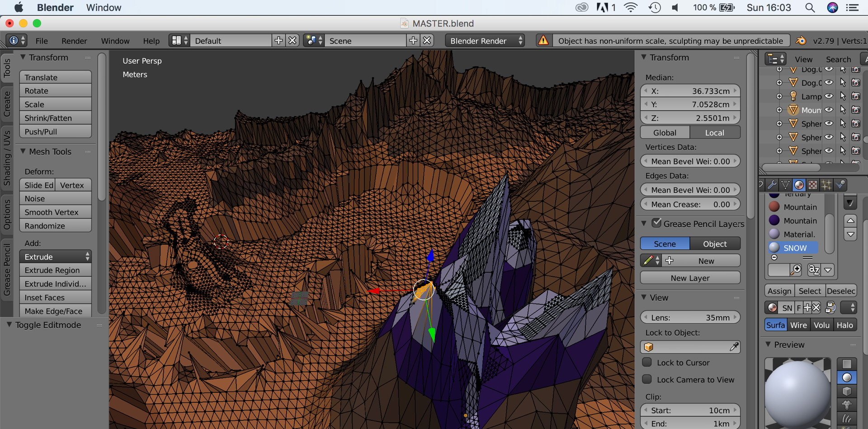868x429 pixels.
Task: Click the New Layer button
Action: click(x=690, y=278)
